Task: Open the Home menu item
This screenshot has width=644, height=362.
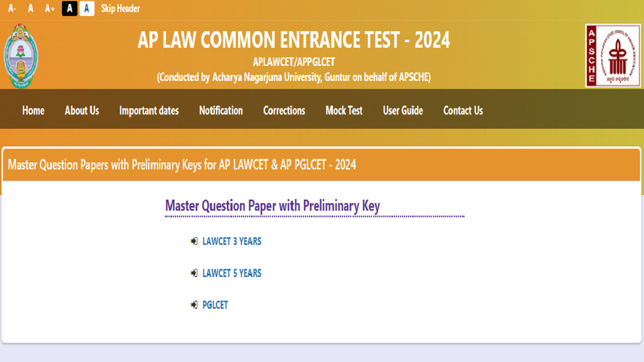Action: pos(33,111)
